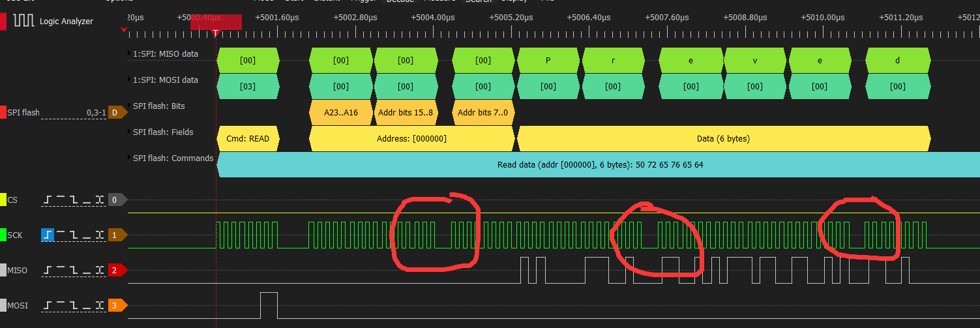Choose either-edge trigger on CS channel

click(x=99, y=200)
